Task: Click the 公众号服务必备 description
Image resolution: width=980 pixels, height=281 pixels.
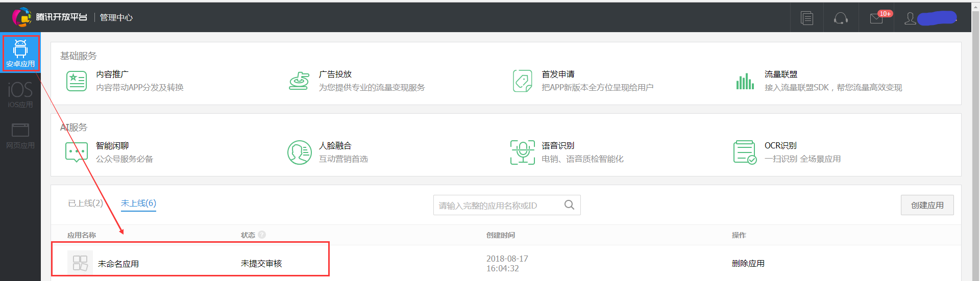Action: tap(125, 159)
